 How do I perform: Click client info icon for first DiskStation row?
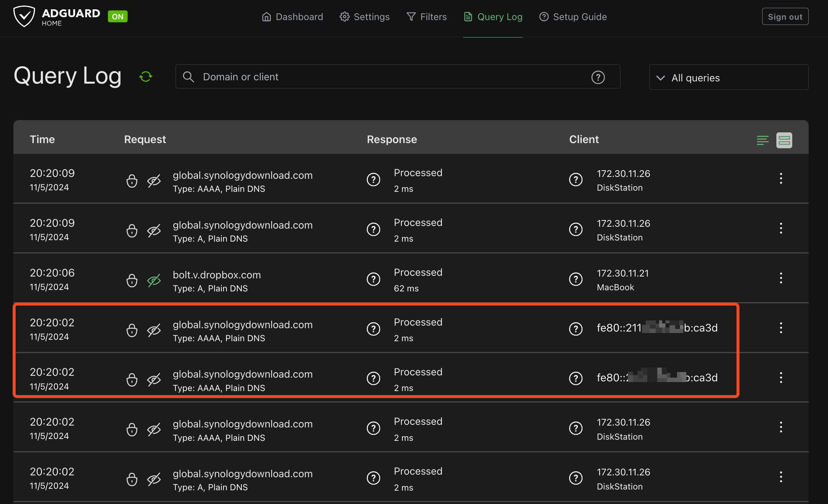coord(576,180)
